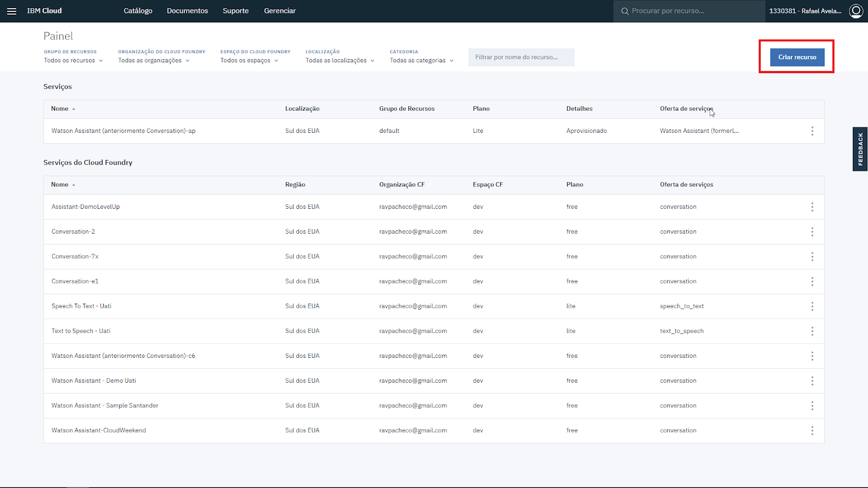Screen dimensions: 868x488
Task: Open Conversation-7x service
Action: click(75, 256)
